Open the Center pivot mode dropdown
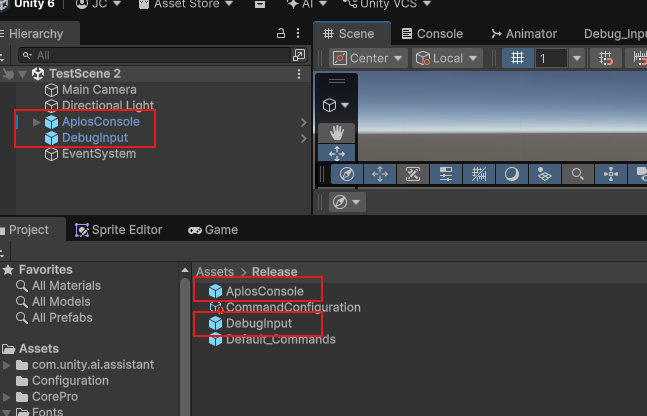Image resolution: width=647 pixels, height=416 pixels. pos(368,58)
